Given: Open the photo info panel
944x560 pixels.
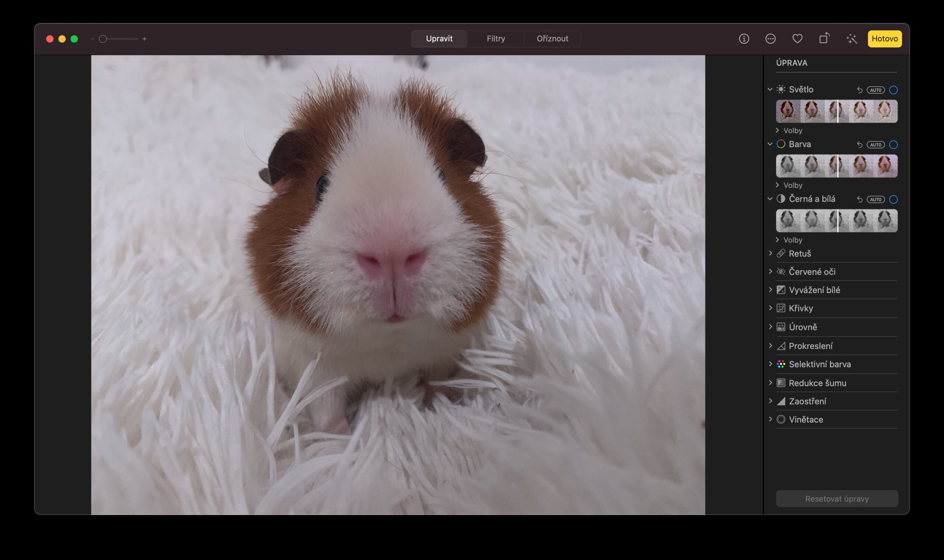Looking at the screenshot, I should point(743,38).
